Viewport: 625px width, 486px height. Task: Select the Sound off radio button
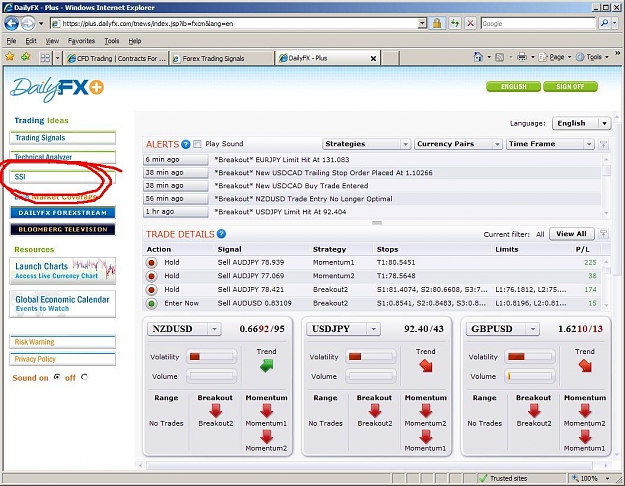tap(84, 377)
